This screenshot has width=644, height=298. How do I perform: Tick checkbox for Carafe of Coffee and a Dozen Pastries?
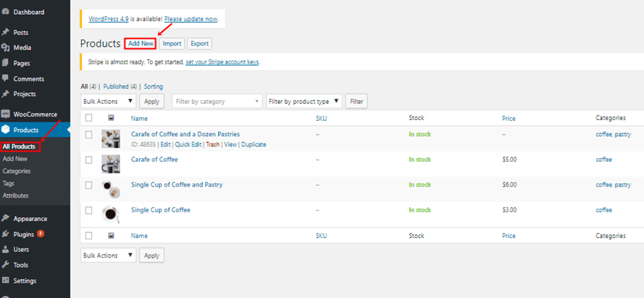coord(89,135)
